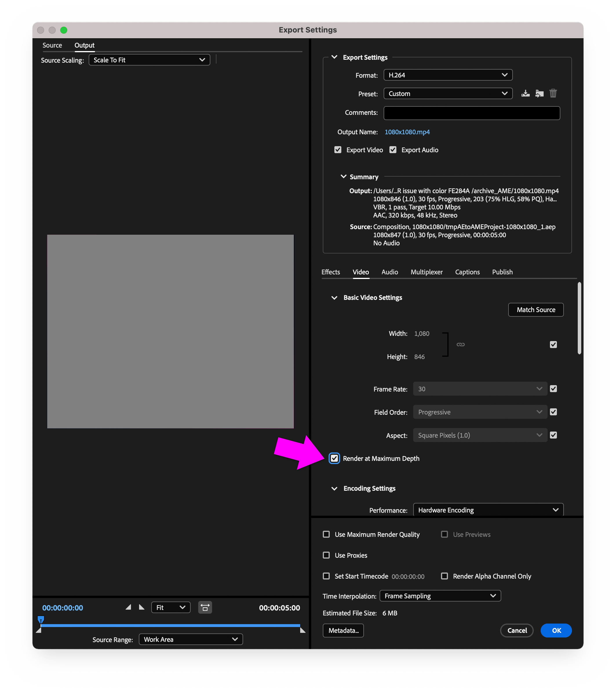The width and height of the screenshot is (616, 692).
Task: Uncheck Render at Maximum Depth
Action: click(334, 458)
